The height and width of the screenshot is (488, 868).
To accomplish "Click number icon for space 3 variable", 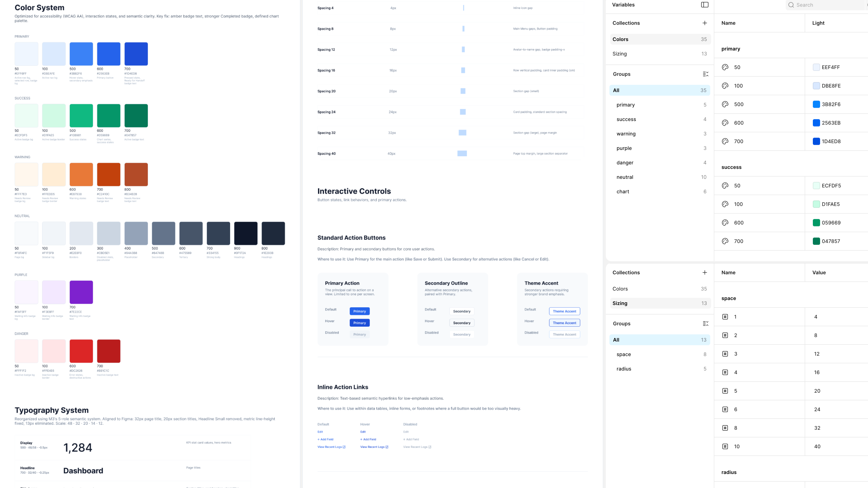I will click(x=725, y=354).
